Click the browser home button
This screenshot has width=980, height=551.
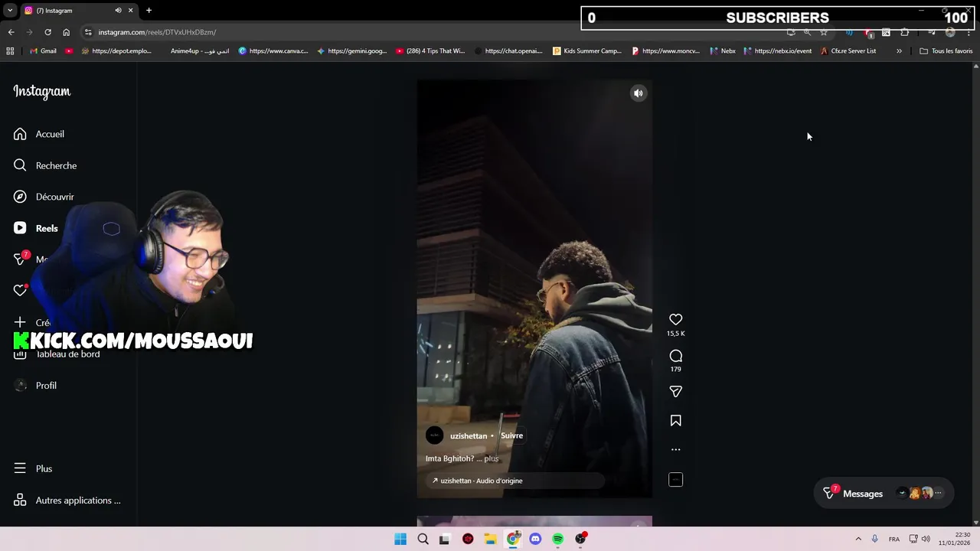tap(67, 32)
